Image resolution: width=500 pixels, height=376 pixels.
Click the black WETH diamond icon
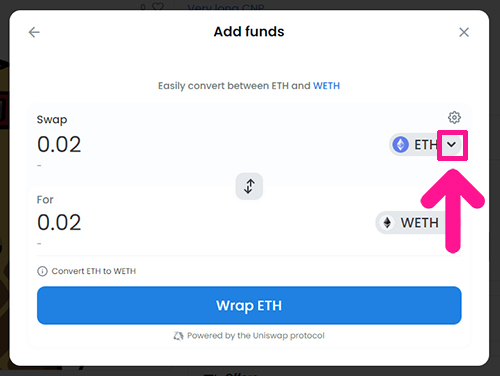(x=387, y=223)
